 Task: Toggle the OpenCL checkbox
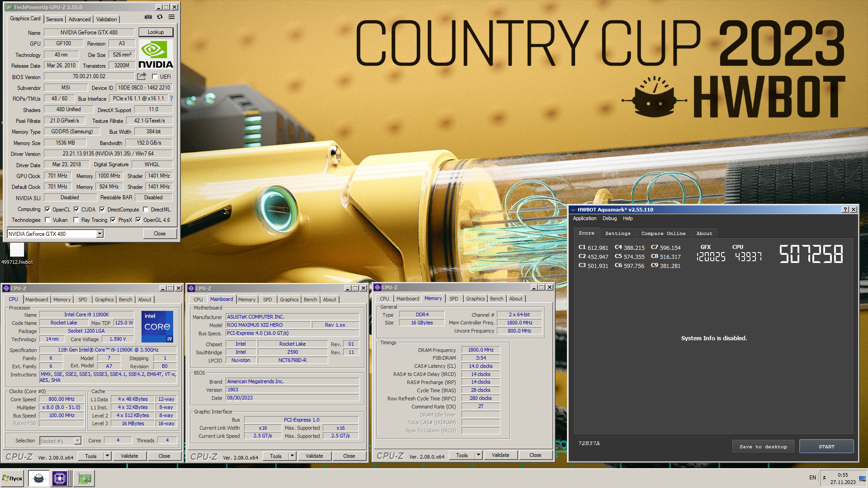(47, 210)
